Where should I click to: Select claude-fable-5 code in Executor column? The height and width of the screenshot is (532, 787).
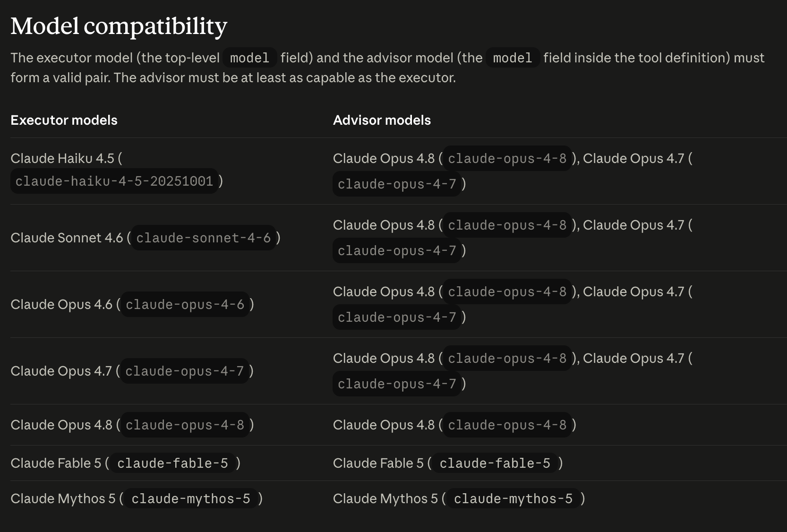173,463
